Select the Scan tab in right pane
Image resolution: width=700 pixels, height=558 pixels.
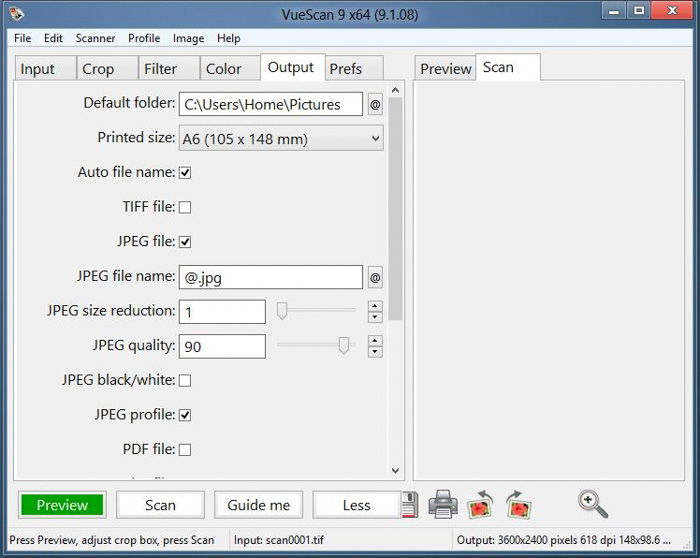coord(508,67)
